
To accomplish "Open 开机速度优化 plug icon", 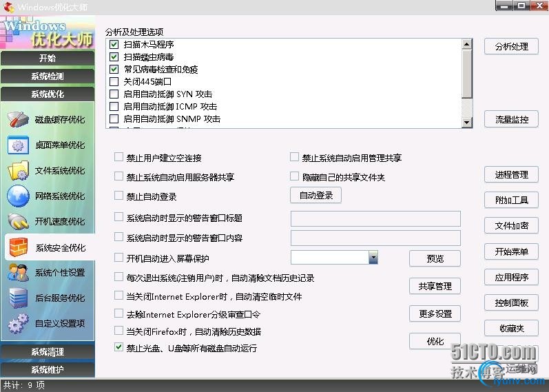I will [x=18, y=221].
